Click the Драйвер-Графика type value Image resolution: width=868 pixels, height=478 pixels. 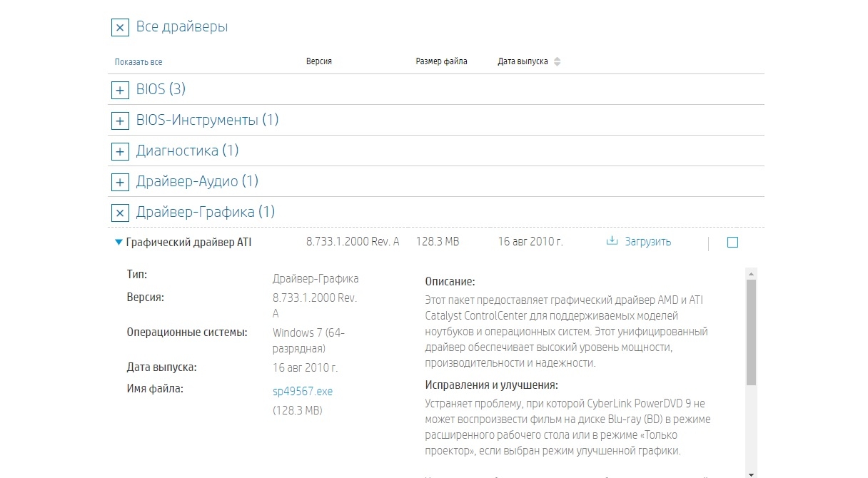316,278
